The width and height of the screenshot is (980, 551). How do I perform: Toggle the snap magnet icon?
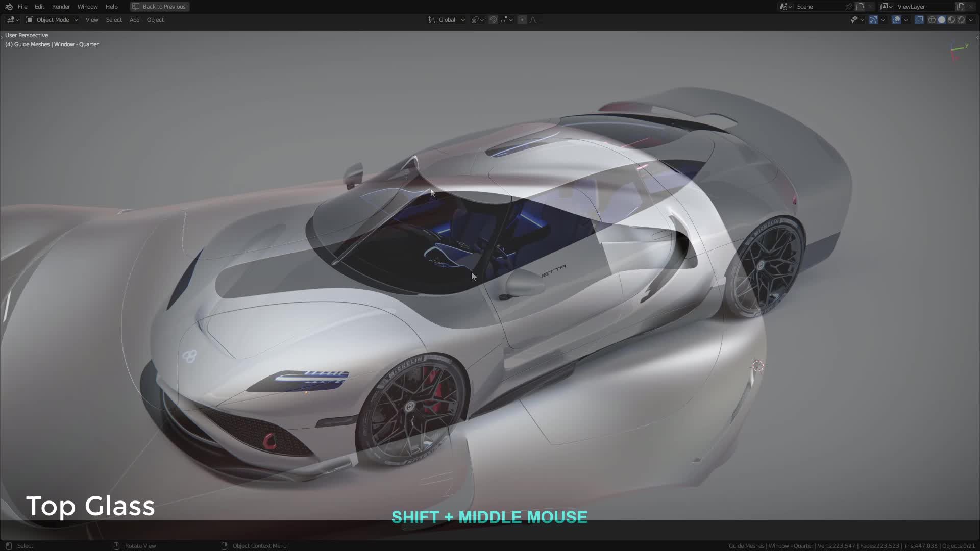(x=493, y=20)
